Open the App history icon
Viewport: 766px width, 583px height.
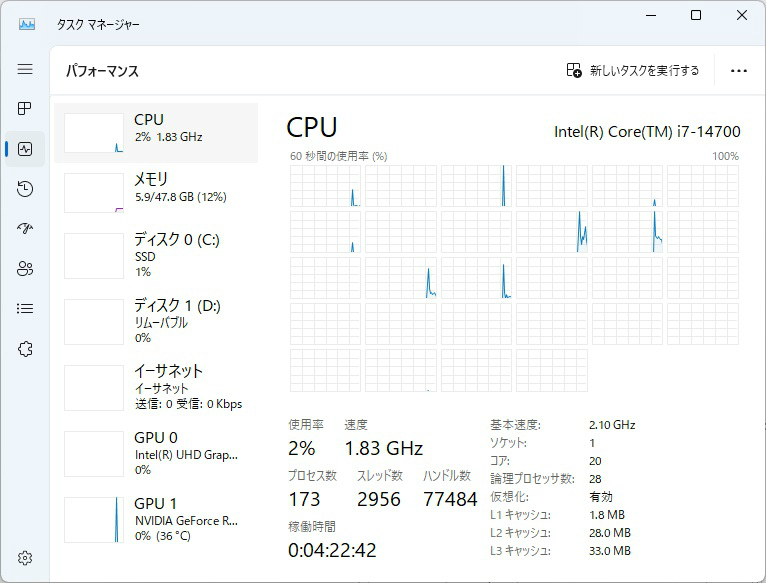tap(25, 189)
